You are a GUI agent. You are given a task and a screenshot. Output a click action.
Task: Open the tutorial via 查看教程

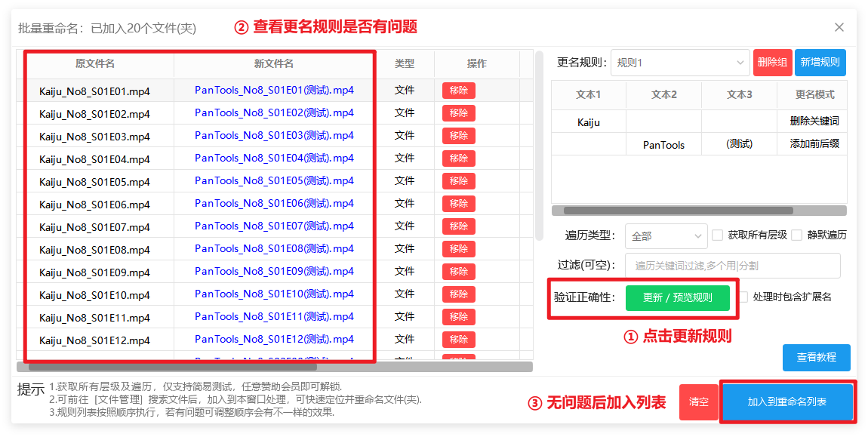coord(816,358)
